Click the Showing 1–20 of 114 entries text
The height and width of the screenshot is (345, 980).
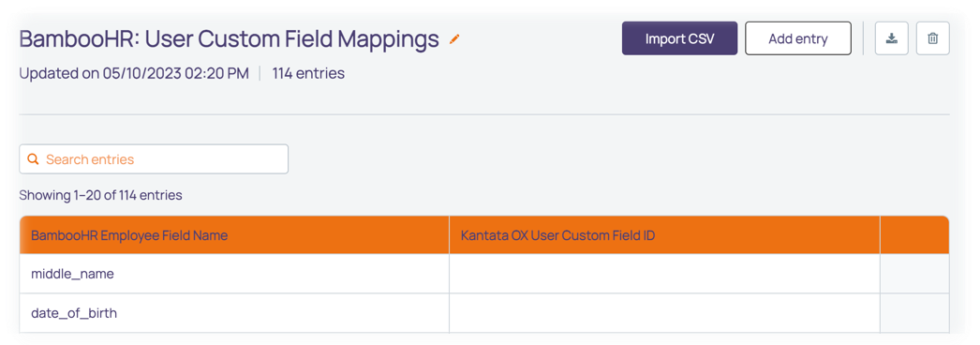pos(100,195)
